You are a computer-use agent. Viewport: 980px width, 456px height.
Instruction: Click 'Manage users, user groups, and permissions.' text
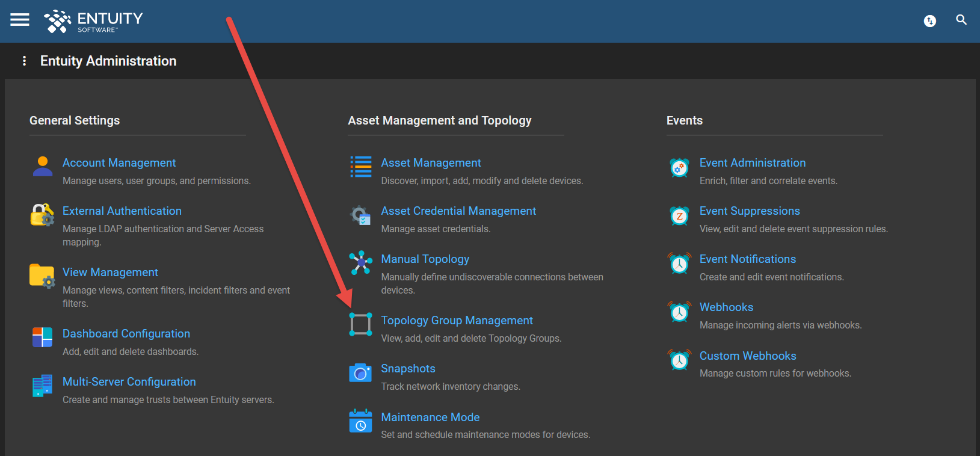pyautogui.click(x=157, y=181)
